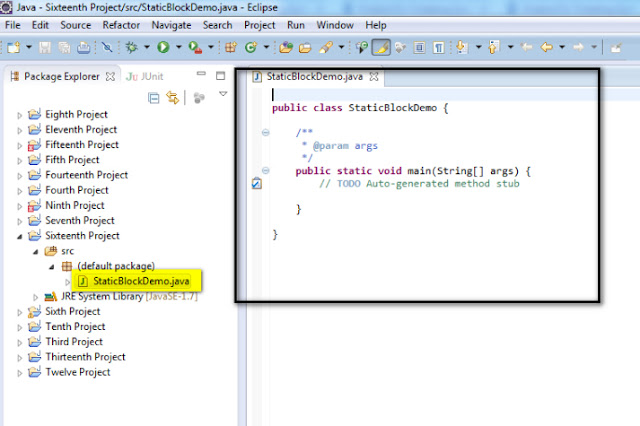Open the Debug dropdown arrow
This screenshot has width=640, height=426.
pyautogui.click(x=147, y=47)
